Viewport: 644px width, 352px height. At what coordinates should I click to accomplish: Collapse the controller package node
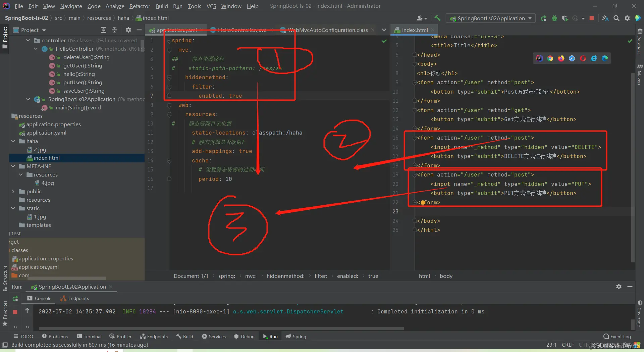click(28, 40)
